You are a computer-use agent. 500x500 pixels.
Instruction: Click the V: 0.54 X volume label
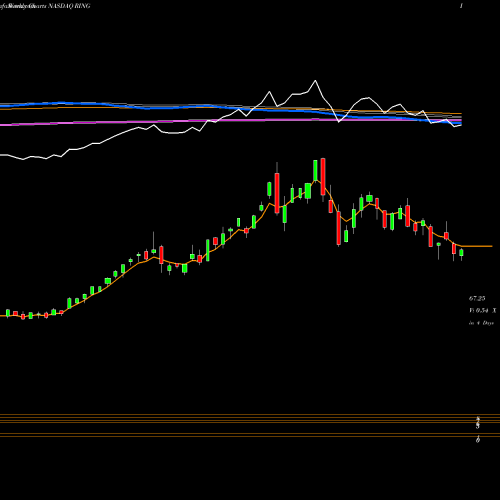point(483,311)
